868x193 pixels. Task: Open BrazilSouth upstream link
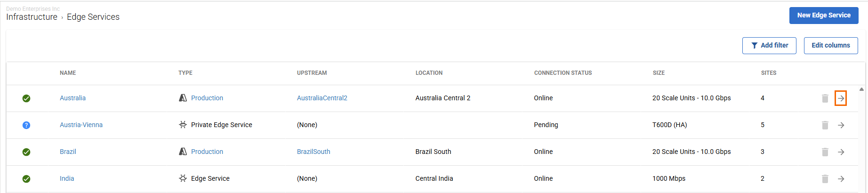313,152
